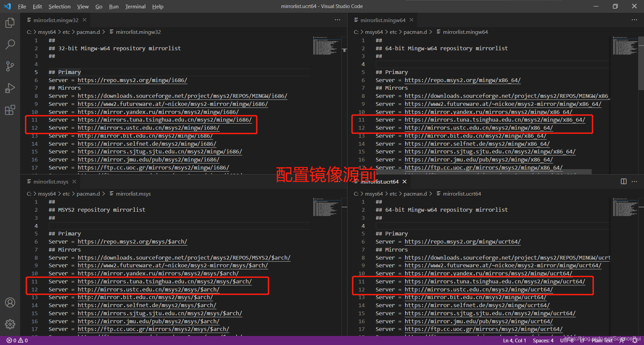Click the pacman.d breadcrumb in mirrorlist.msys editor
This screenshot has width=644, height=345.
88,194
